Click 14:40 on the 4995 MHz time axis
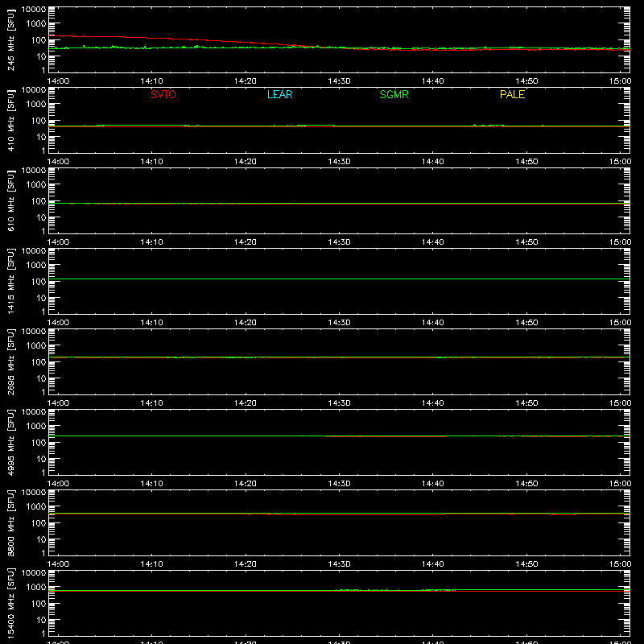The image size is (644, 644). 433,484
